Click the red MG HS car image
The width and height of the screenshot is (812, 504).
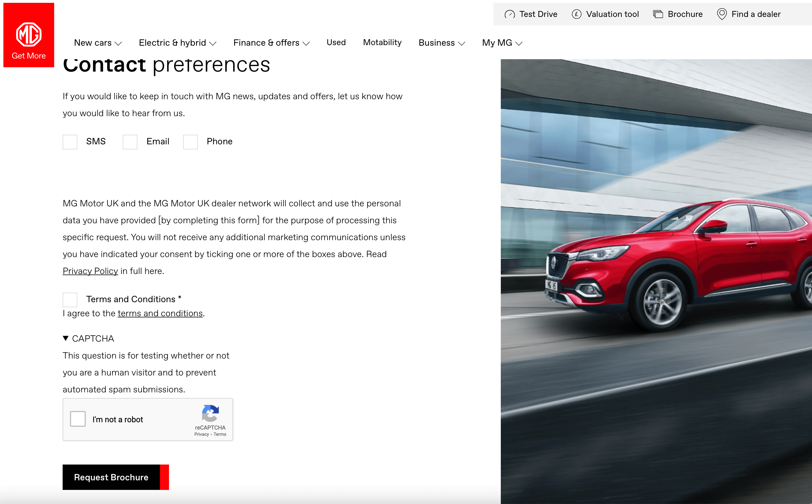[x=656, y=281]
